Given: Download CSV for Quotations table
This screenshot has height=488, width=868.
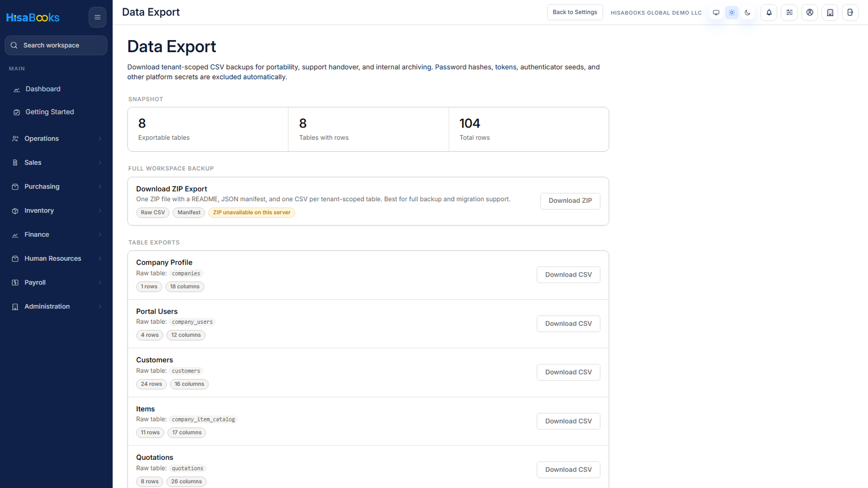Looking at the screenshot, I should click(x=569, y=470).
